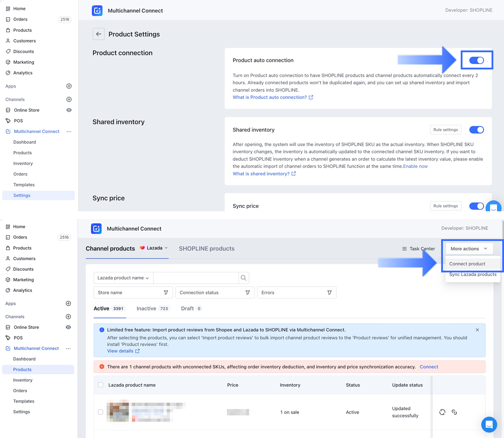
Task: Click View details link in the info banner
Action: coord(123,351)
